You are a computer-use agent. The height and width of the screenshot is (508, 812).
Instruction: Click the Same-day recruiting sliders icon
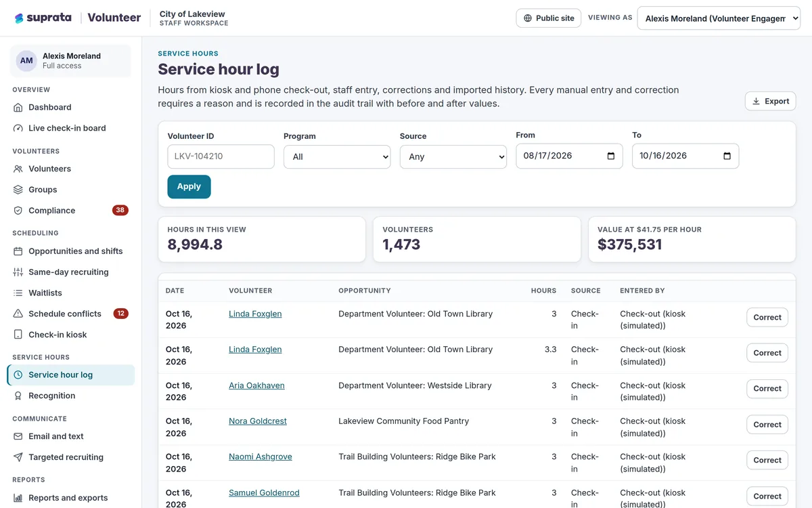coord(18,272)
